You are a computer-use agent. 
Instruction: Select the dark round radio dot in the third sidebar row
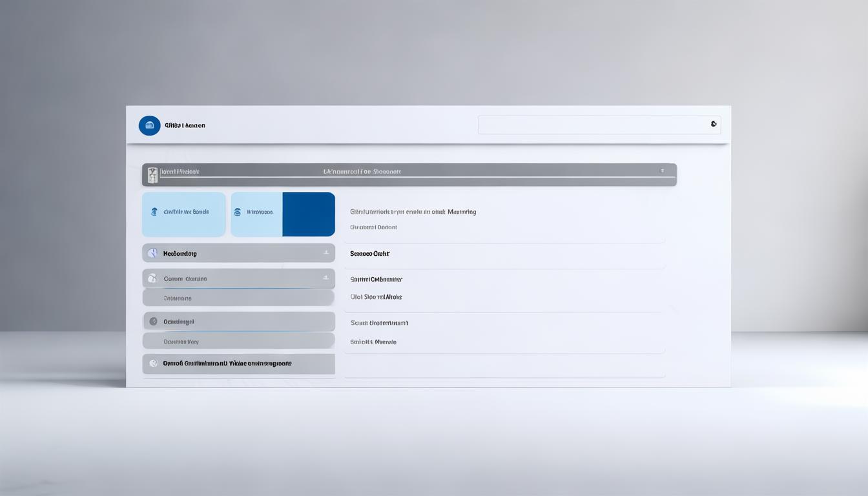153,321
